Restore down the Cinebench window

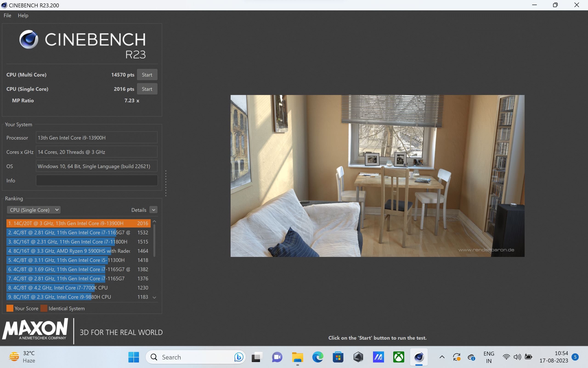555,5
